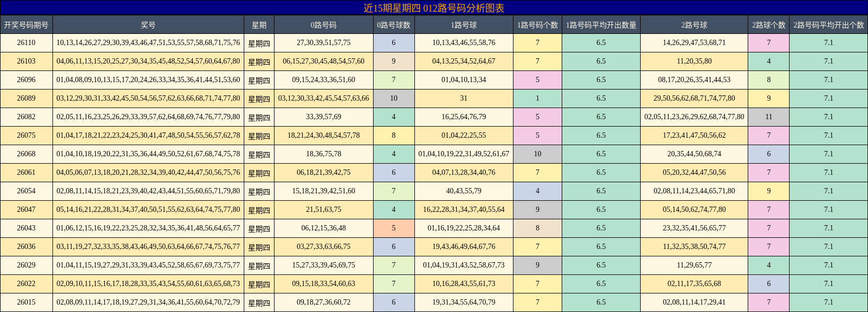This screenshot has width=868, height=312.
Task: Click 0路号码 cell 06,15,27,30,45,48,54,57,60
Action: click(324, 61)
